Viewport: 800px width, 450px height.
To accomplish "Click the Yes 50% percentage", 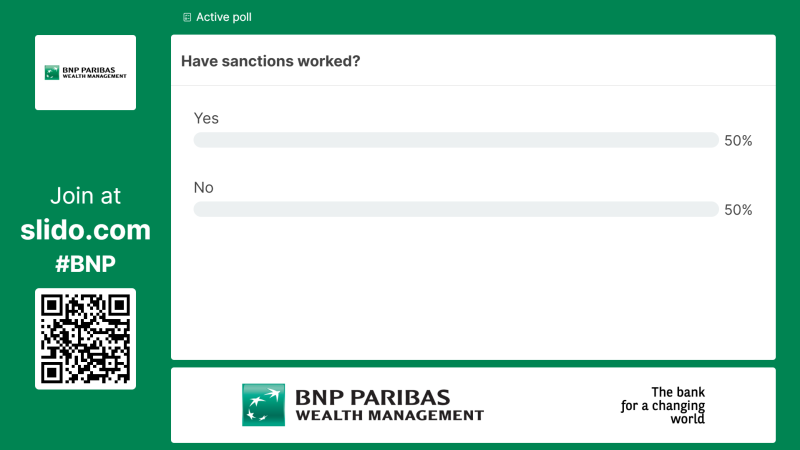I will tap(738, 141).
